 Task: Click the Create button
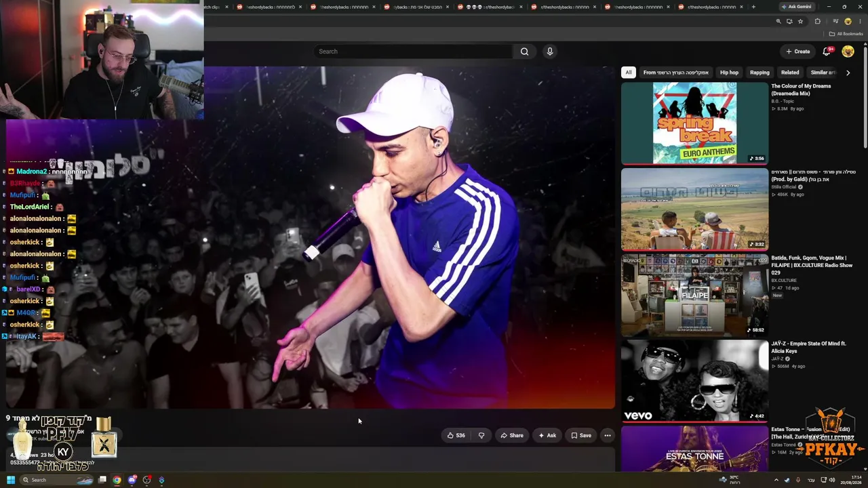coord(797,52)
